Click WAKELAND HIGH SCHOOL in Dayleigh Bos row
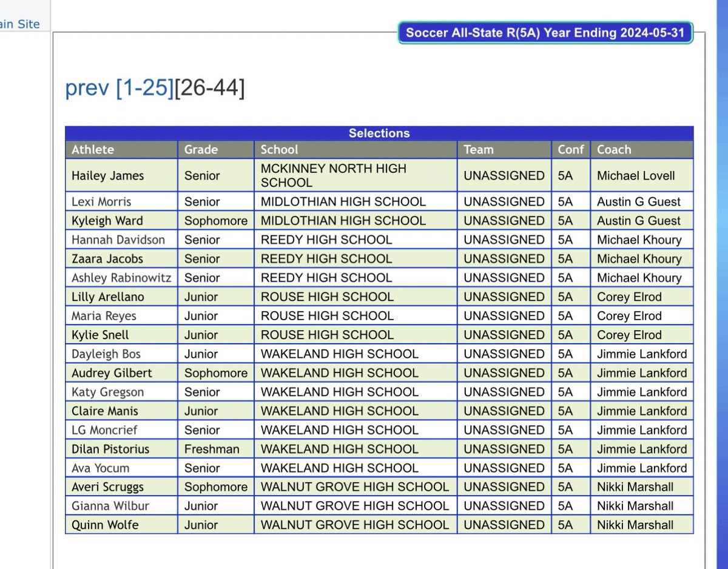Screen dimensions: 728x569 click(x=339, y=354)
